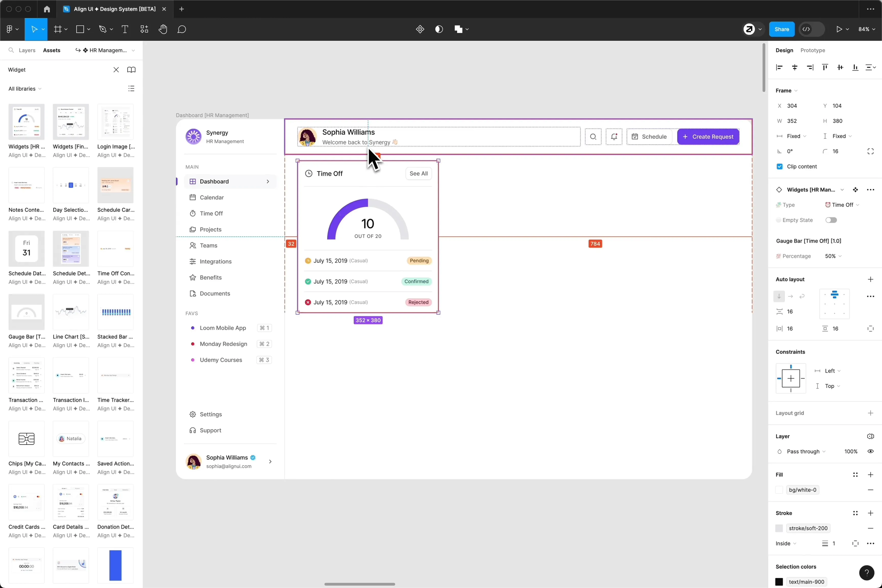
Task: Open the Resources tool icon
Action: point(144,29)
